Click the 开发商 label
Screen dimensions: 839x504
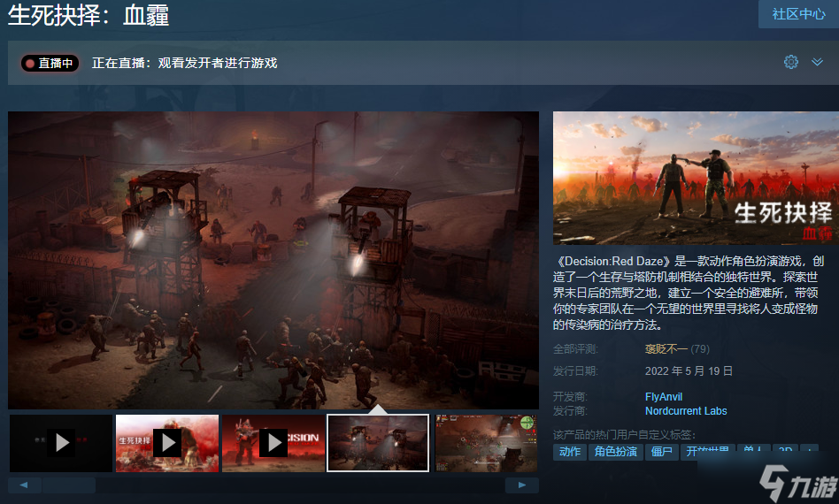tap(570, 397)
